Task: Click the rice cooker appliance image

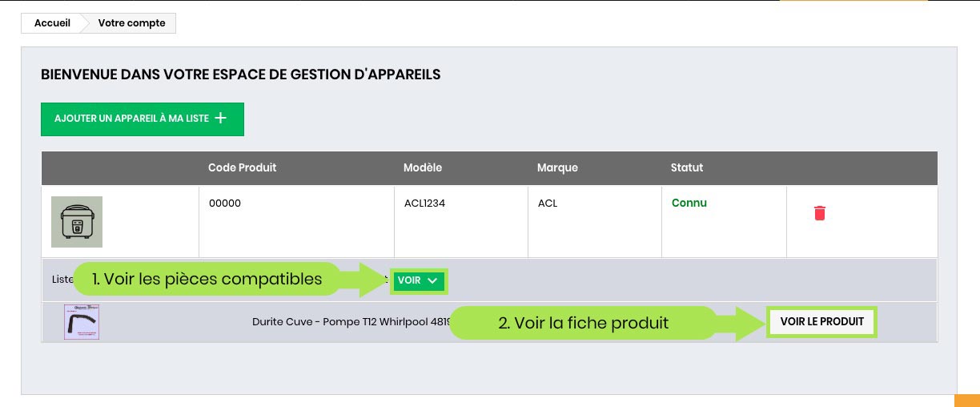Action: click(77, 221)
